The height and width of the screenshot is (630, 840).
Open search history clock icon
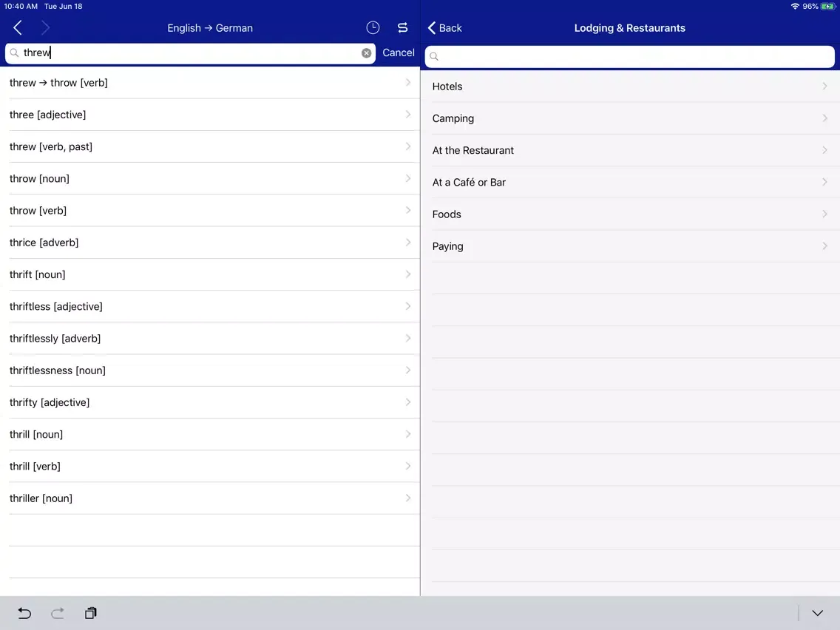(373, 28)
